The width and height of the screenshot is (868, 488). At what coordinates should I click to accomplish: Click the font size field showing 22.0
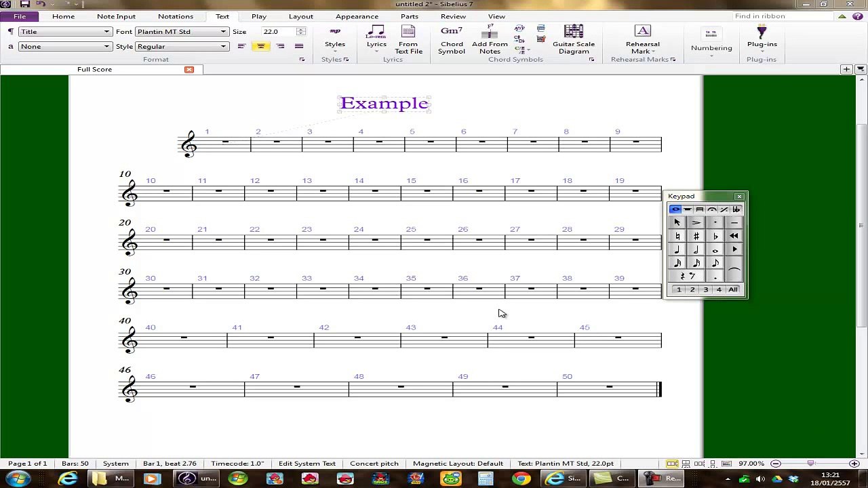[279, 32]
